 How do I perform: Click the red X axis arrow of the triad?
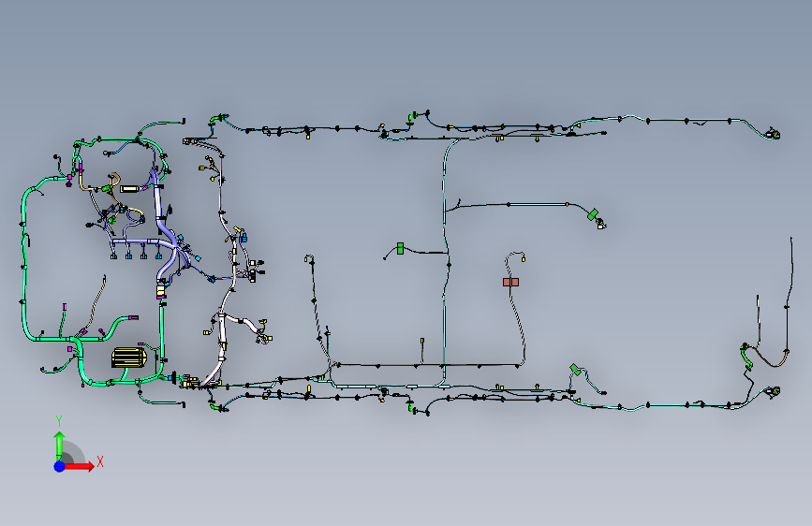79,466
